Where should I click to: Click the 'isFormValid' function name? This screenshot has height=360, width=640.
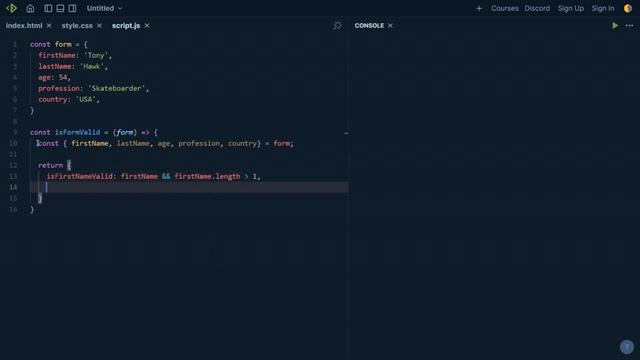[77, 132]
